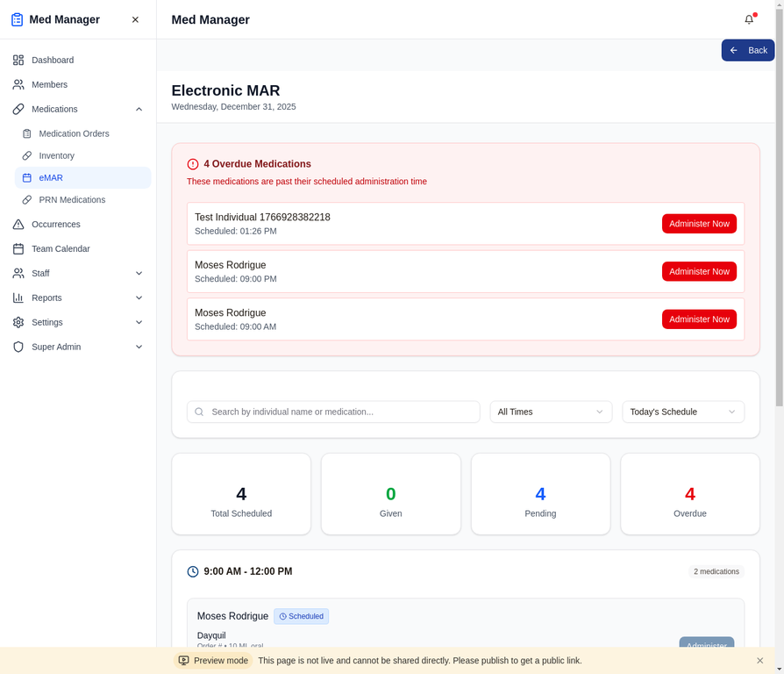The width and height of the screenshot is (784, 674).
Task: Click the medication search input field
Action: tap(333, 412)
